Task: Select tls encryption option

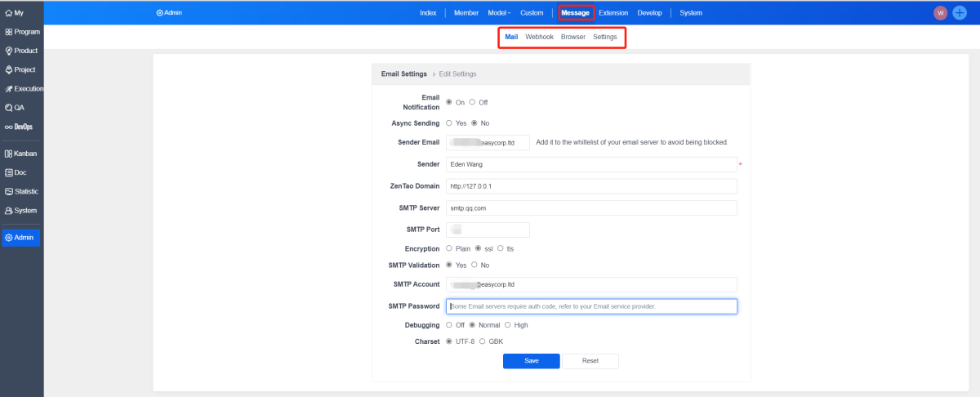Action: click(x=500, y=248)
